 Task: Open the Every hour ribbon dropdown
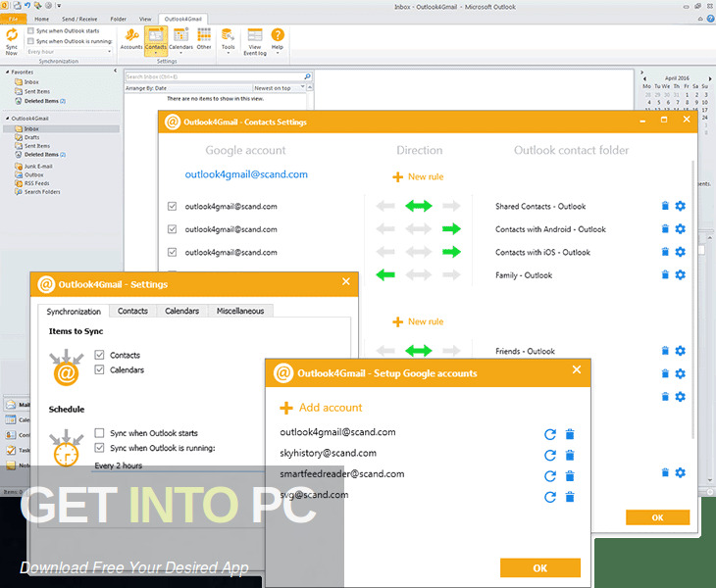click(70, 52)
